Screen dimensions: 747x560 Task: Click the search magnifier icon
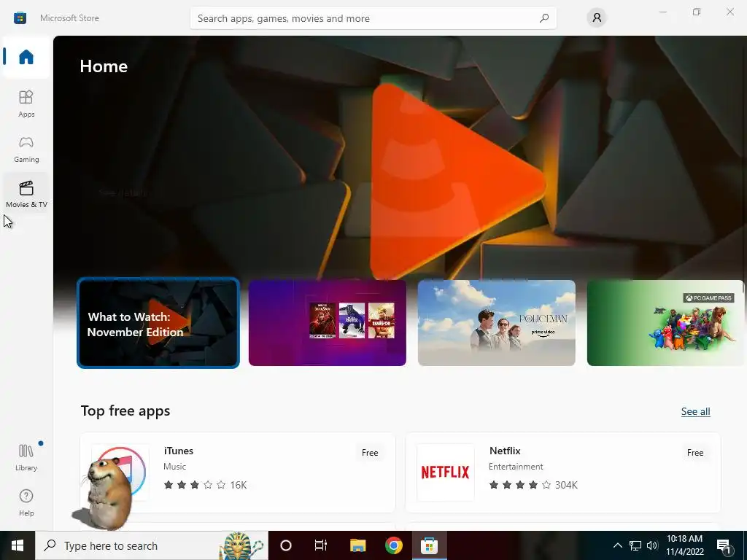coord(543,18)
